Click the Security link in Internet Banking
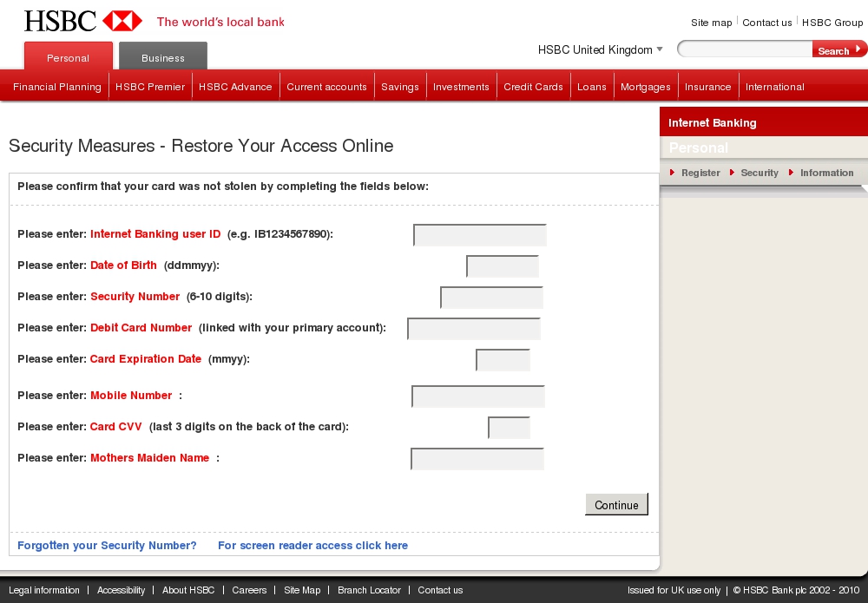868x603 pixels. (x=759, y=173)
